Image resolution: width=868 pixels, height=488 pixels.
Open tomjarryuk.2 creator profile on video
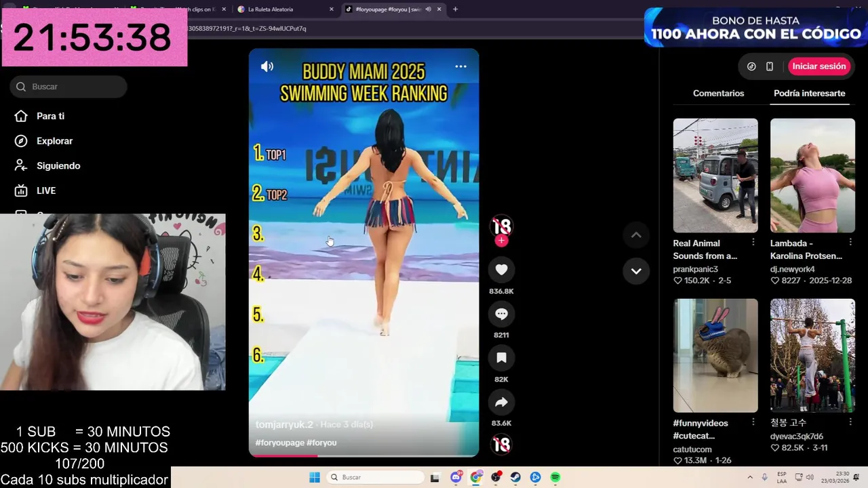(284, 424)
